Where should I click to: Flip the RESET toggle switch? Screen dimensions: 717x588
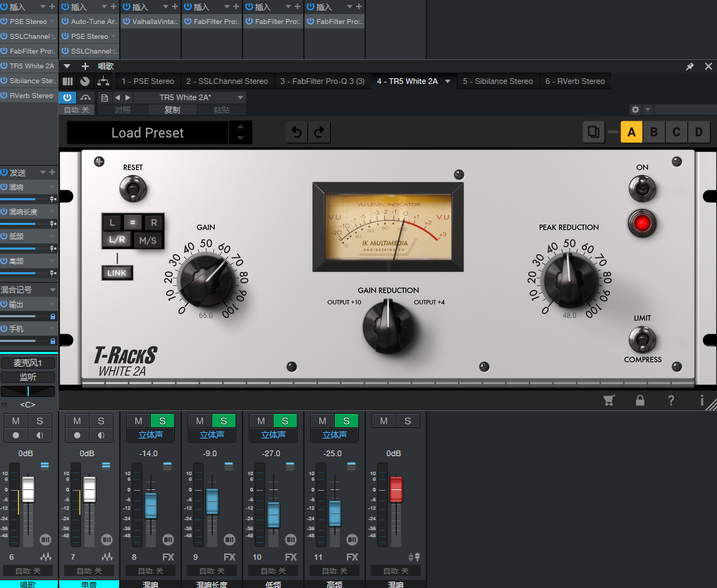[133, 188]
